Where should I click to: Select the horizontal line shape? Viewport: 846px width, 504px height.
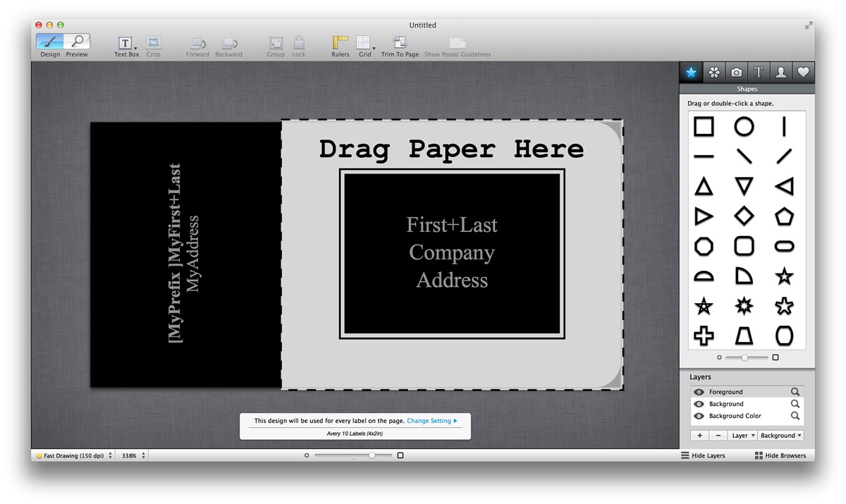tap(704, 156)
